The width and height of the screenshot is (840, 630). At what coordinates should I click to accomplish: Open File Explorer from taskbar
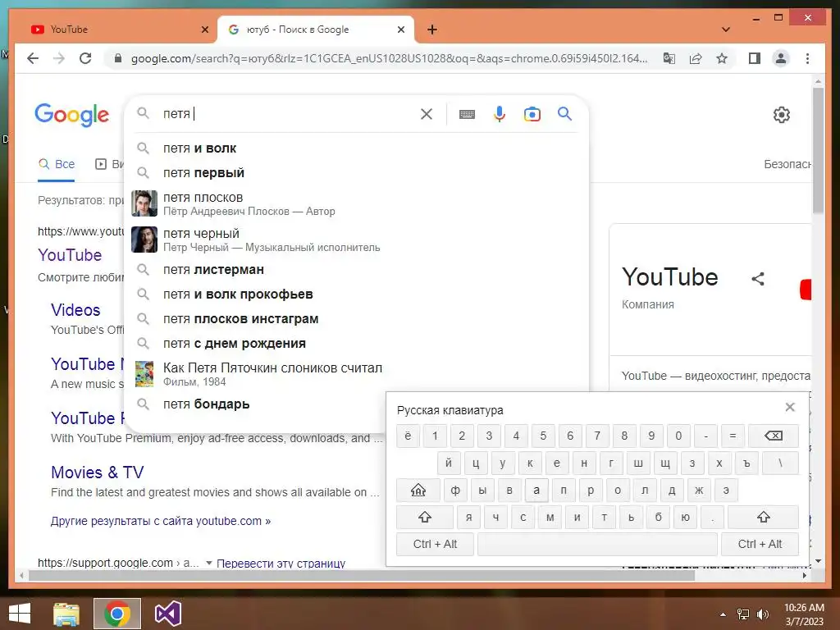pyautogui.click(x=66, y=614)
